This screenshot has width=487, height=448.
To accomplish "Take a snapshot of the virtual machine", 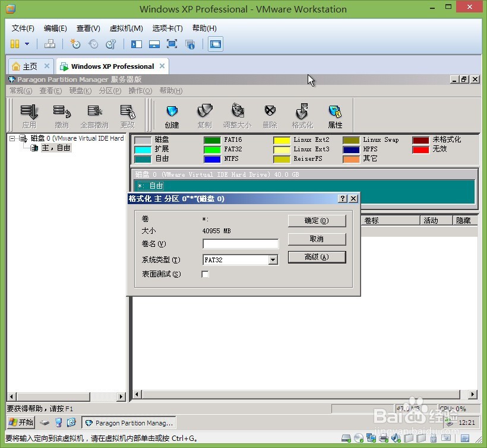I will click(75, 44).
